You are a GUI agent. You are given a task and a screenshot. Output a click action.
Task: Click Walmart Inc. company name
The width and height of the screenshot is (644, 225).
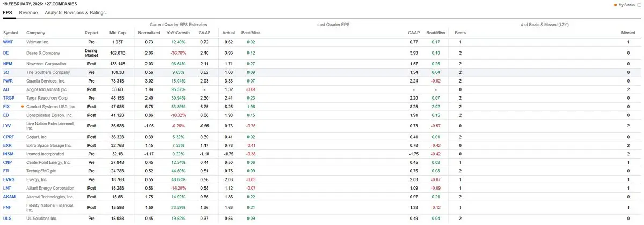click(x=39, y=42)
